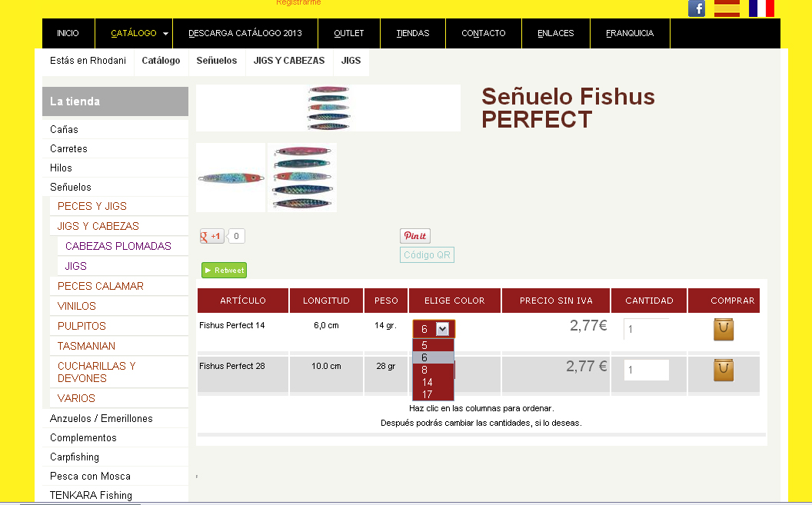Open PULPITOS subcategory
Image resolution: width=812 pixels, height=505 pixels.
[x=118, y=326]
